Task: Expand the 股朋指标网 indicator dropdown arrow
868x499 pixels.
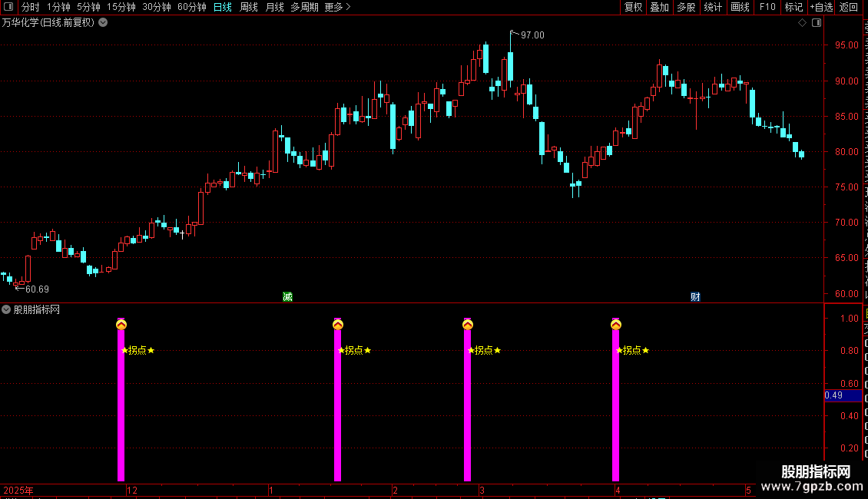Action: [x=6, y=310]
